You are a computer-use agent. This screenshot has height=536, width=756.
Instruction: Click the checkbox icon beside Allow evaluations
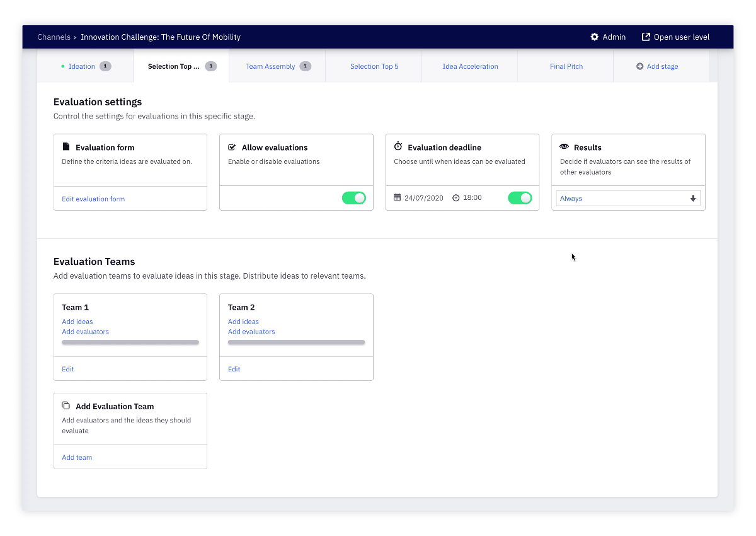pos(232,147)
